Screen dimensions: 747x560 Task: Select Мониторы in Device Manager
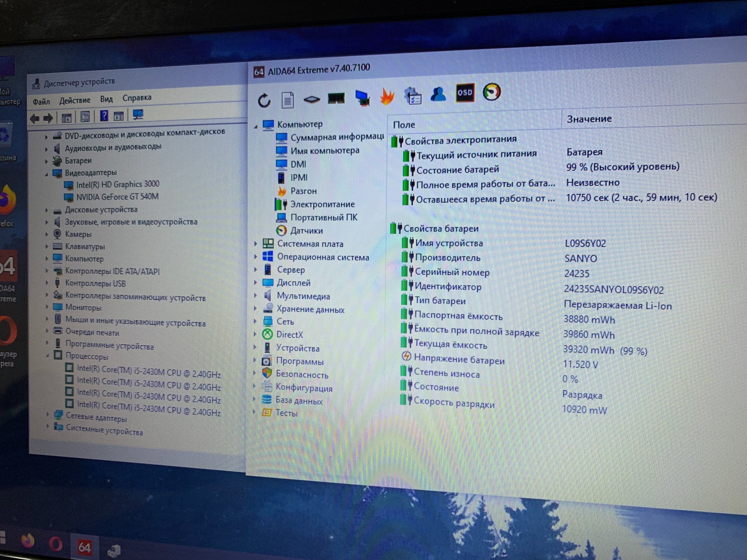[83, 307]
